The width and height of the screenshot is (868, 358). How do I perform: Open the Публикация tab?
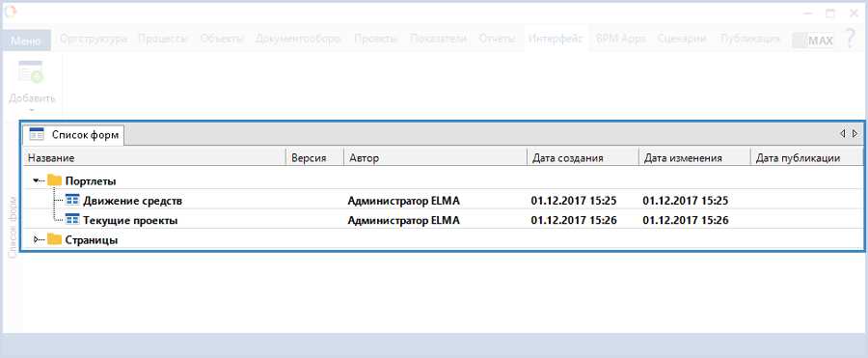(x=750, y=39)
